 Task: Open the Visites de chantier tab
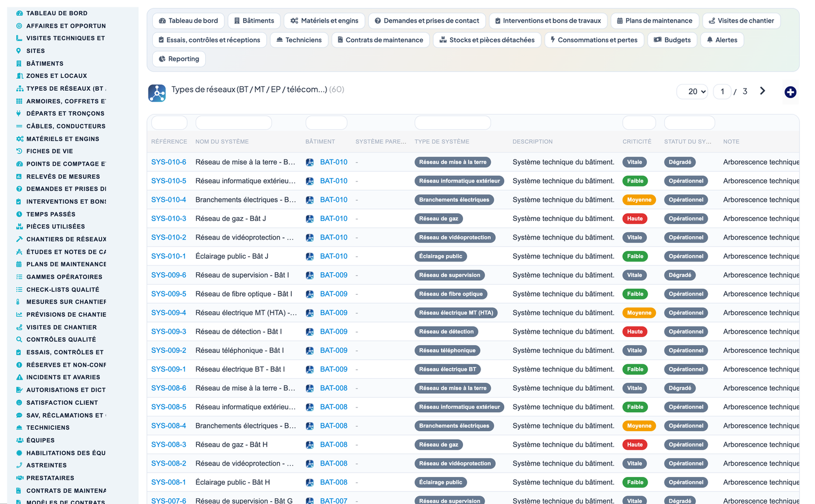tap(741, 21)
